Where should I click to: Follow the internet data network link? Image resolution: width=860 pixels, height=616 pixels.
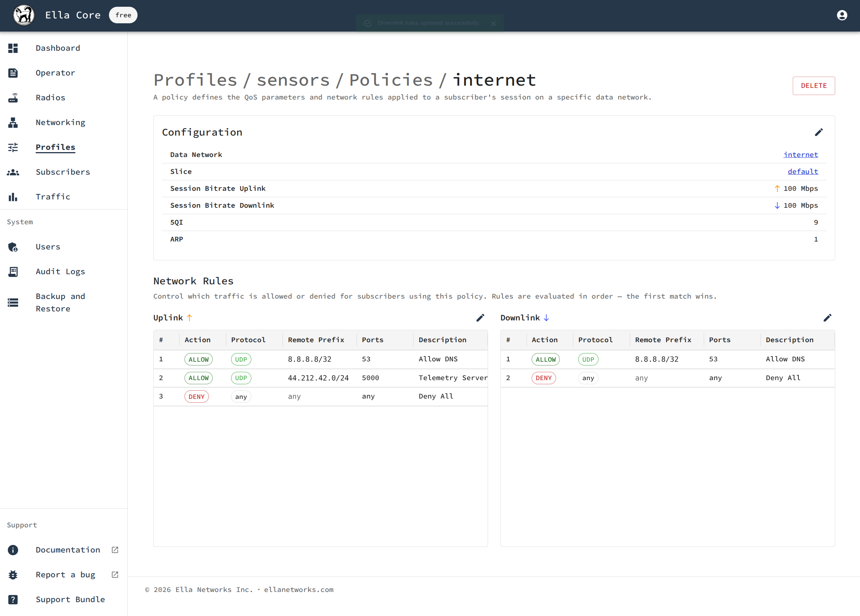pyautogui.click(x=801, y=155)
